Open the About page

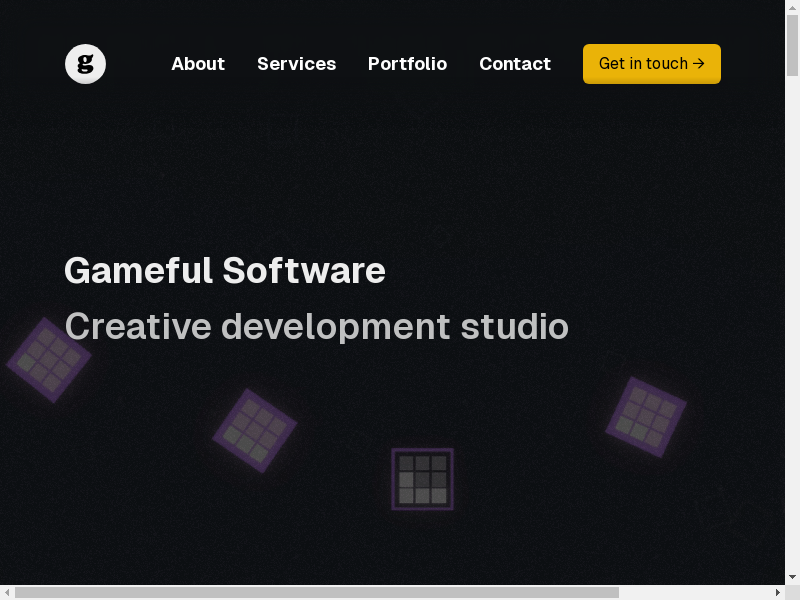coord(198,64)
